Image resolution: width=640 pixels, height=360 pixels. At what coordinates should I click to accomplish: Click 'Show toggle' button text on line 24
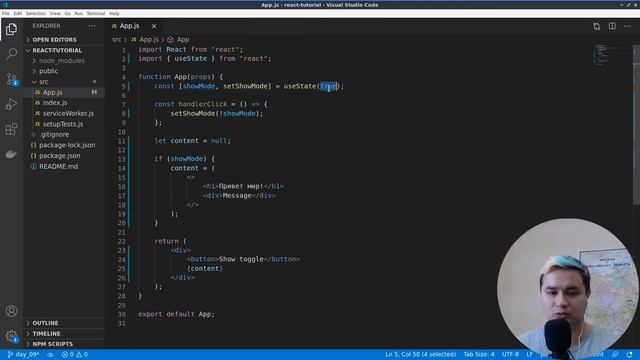(241, 259)
